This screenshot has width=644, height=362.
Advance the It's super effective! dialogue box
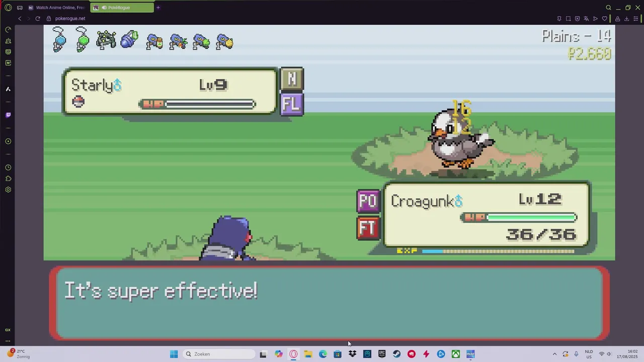pos(330,303)
